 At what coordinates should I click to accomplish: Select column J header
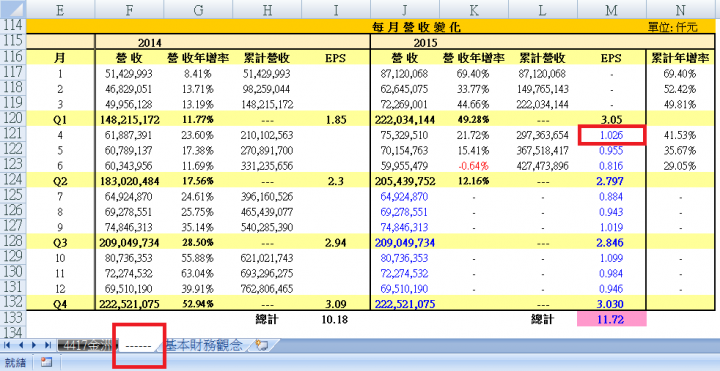(405, 10)
